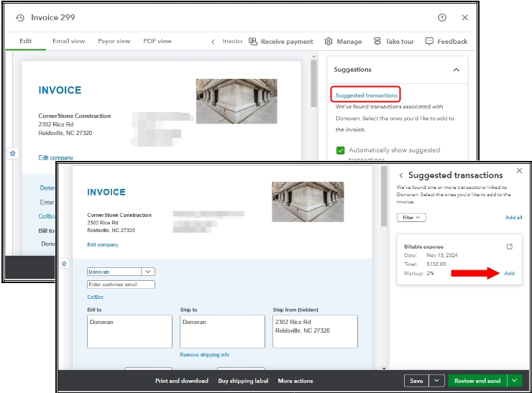Click Print and download
Image resolution: width=532 pixels, height=393 pixels.
[182, 381]
